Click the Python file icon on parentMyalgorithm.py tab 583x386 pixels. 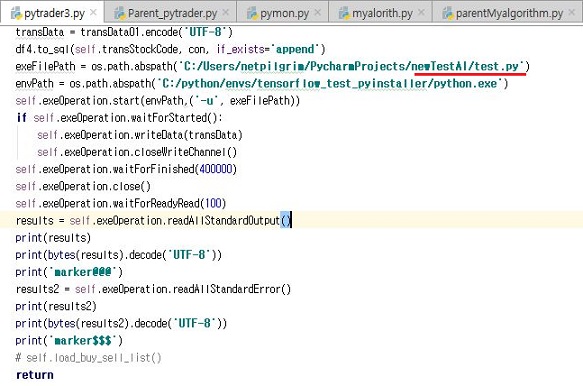point(448,13)
